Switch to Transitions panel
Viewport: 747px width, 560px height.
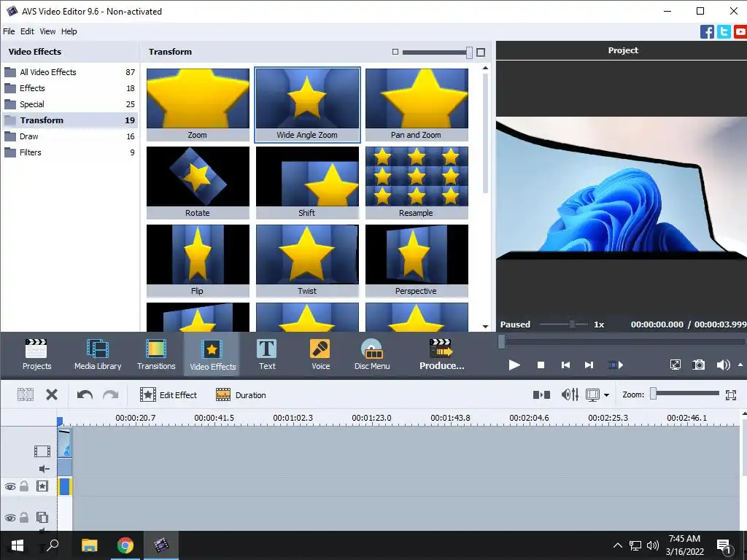pos(156,354)
